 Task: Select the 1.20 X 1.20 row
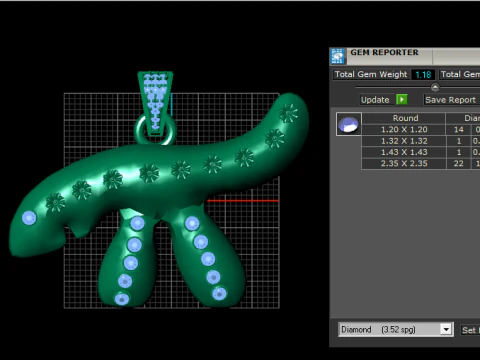pyautogui.click(x=421, y=130)
